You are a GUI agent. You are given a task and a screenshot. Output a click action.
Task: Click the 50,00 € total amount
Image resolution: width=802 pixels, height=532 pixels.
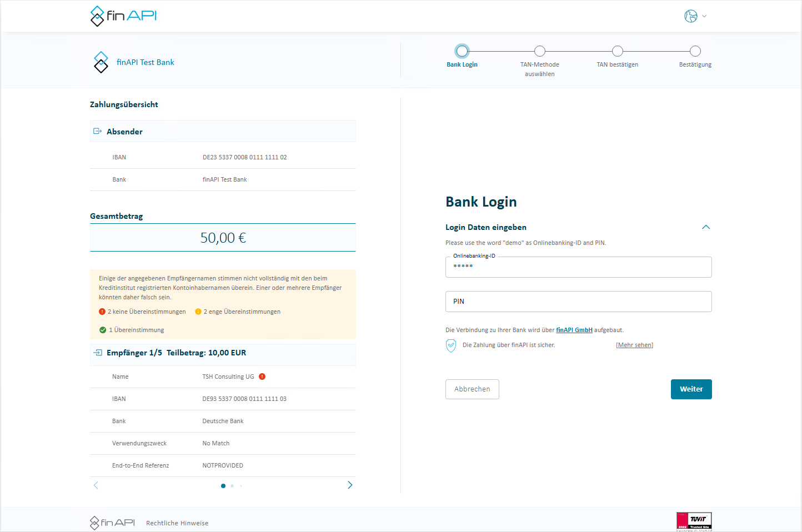223,238
